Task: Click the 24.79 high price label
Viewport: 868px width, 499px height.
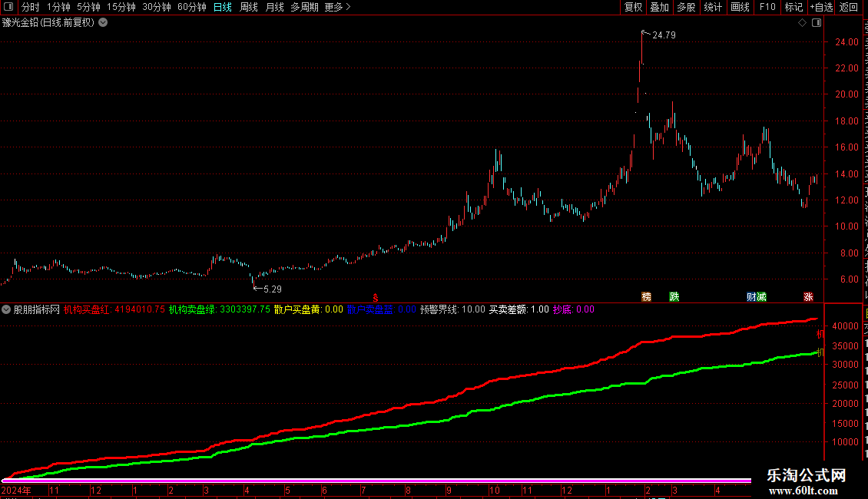Action: (664, 35)
